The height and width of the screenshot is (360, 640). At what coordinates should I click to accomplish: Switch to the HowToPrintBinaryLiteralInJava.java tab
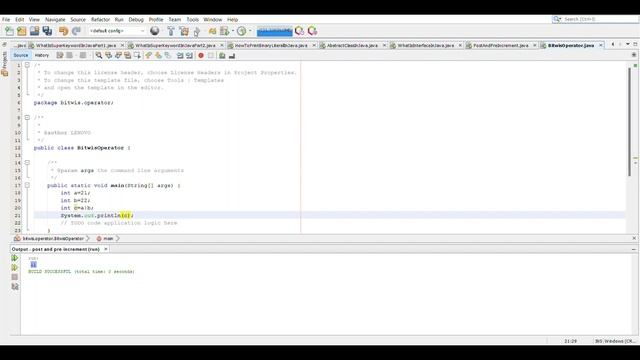tap(271, 45)
